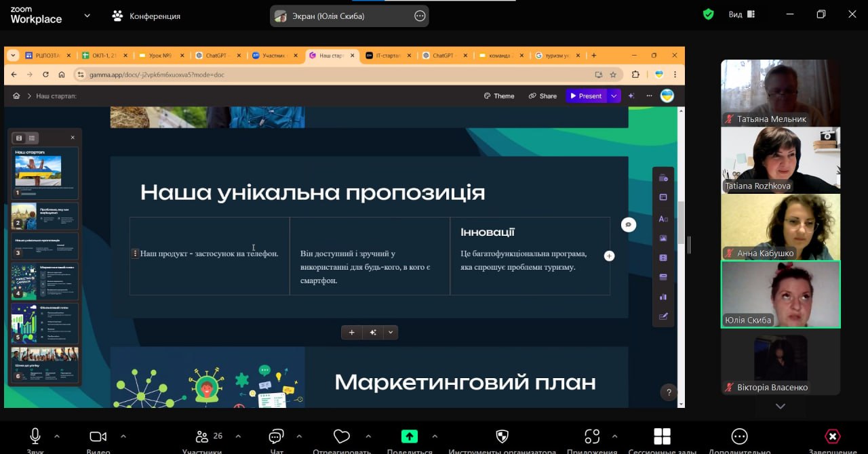Open Chrome three-dot menu

pyautogui.click(x=675, y=75)
